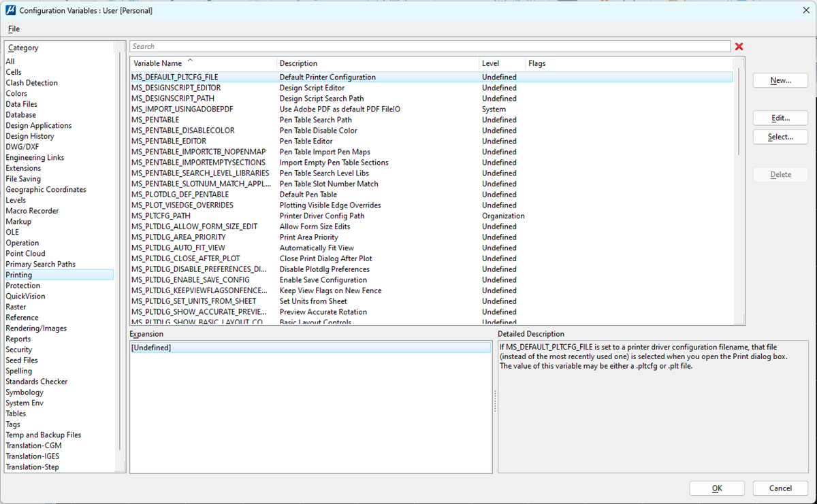Click the MicroStation icon in the title bar

pos(10,10)
